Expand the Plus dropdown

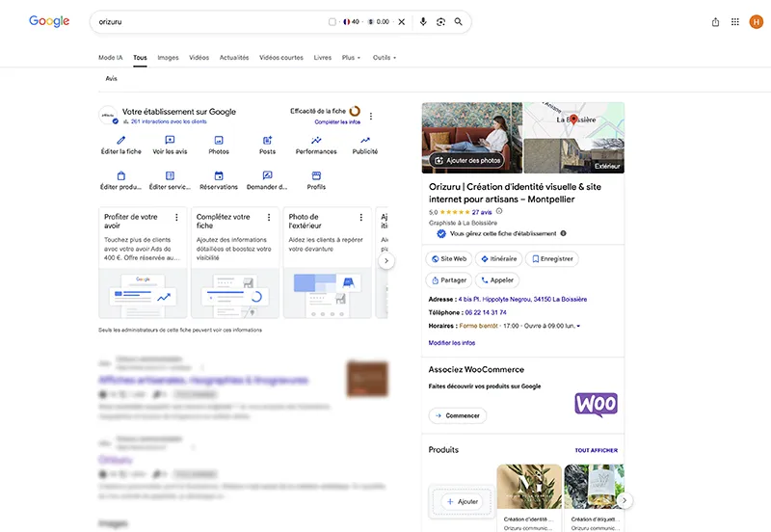click(x=351, y=58)
